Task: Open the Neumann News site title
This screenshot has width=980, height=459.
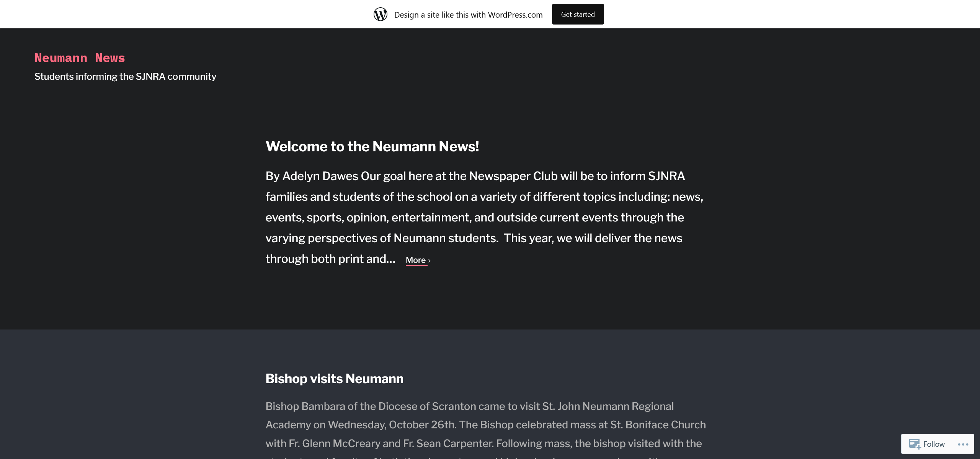Action: [80, 58]
